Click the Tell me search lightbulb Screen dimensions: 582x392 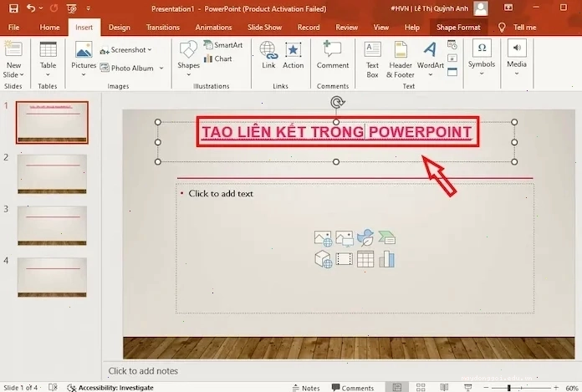tap(502, 27)
